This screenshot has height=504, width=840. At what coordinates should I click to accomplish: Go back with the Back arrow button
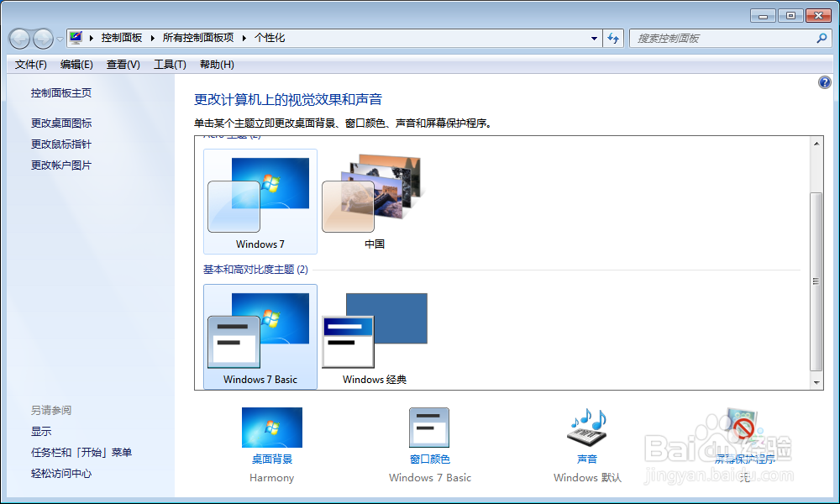tap(20, 39)
